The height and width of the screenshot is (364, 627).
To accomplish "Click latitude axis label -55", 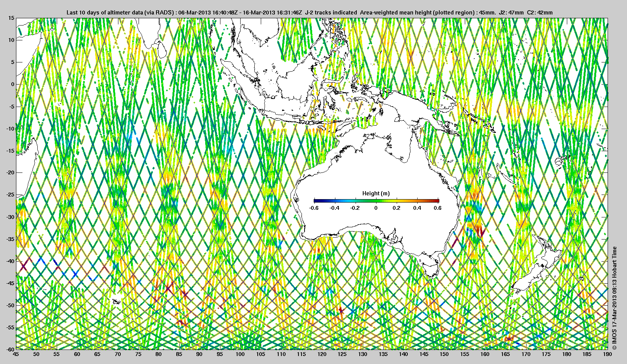I will [x=11, y=327].
